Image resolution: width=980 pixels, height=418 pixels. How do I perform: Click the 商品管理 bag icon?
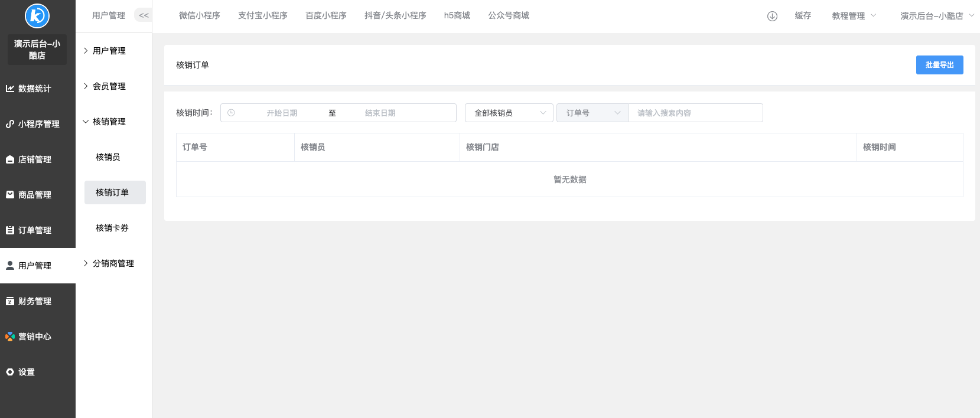10,195
